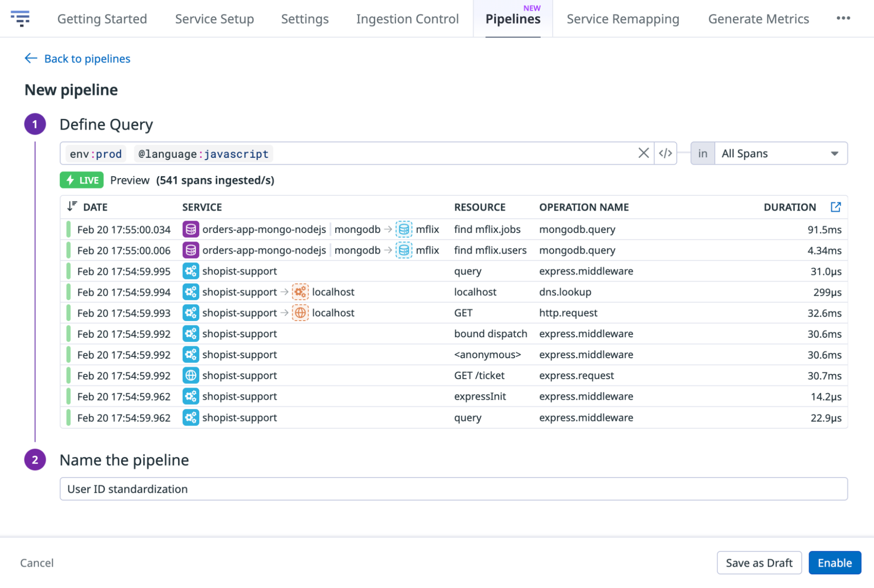Click the back arrow icon
Image resolution: width=874 pixels, height=588 pixels.
pyautogui.click(x=31, y=58)
